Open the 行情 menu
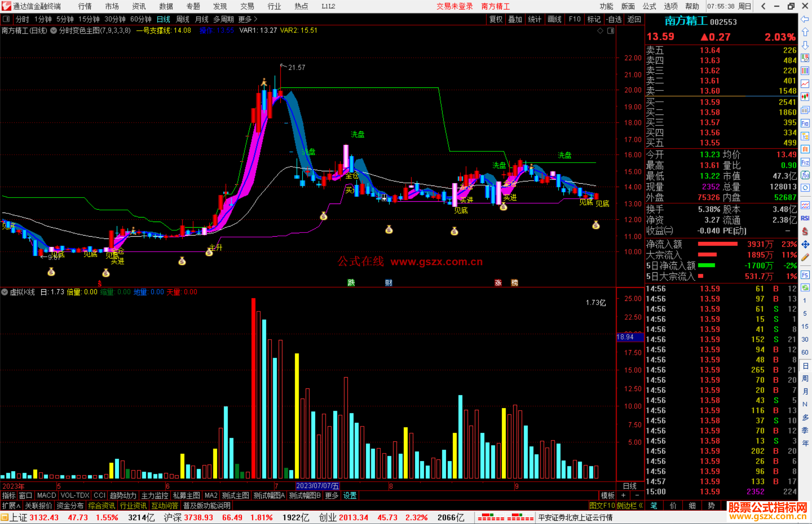This screenshot has height=524, width=812. [x=85, y=6]
